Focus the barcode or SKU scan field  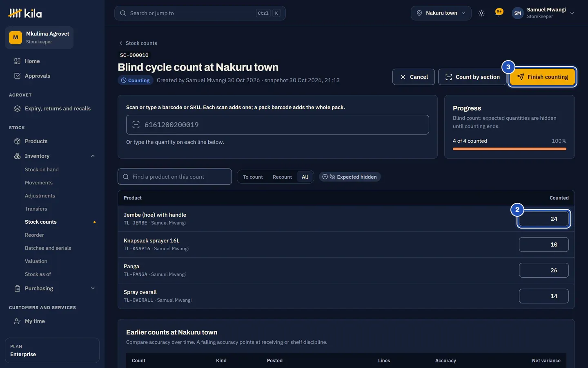pyautogui.click(x=278, y=125)
